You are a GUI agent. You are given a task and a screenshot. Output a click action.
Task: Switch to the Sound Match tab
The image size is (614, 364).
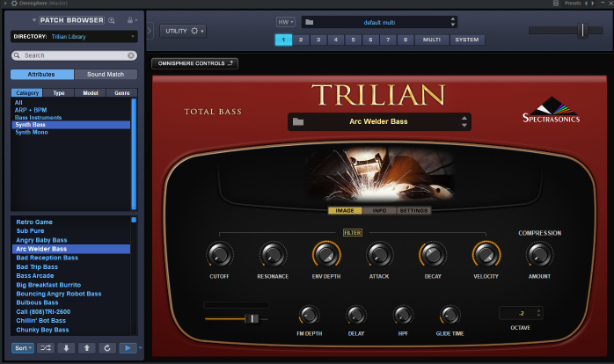point(106,75)
